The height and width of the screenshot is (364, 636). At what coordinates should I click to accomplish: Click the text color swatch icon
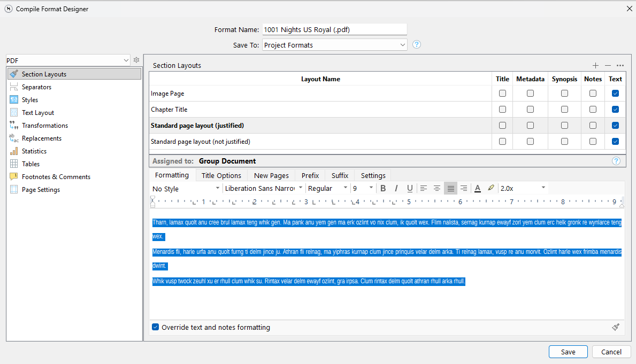click(478, 188)
